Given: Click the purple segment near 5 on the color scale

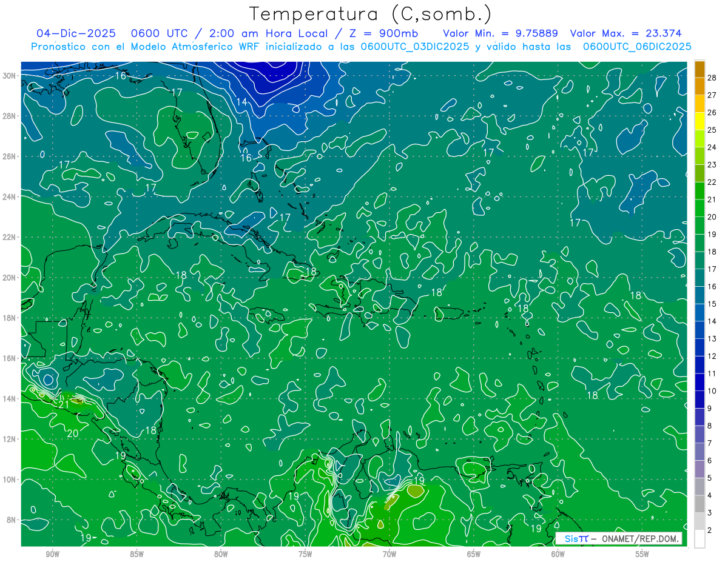Looking at the screenshot, I should 699,469.
